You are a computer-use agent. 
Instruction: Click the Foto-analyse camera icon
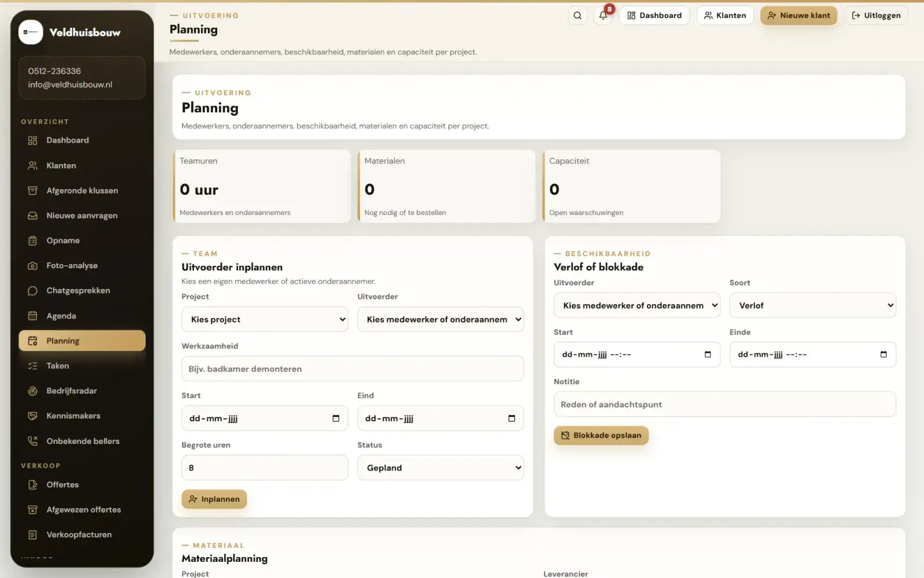(x=32, y=266)
